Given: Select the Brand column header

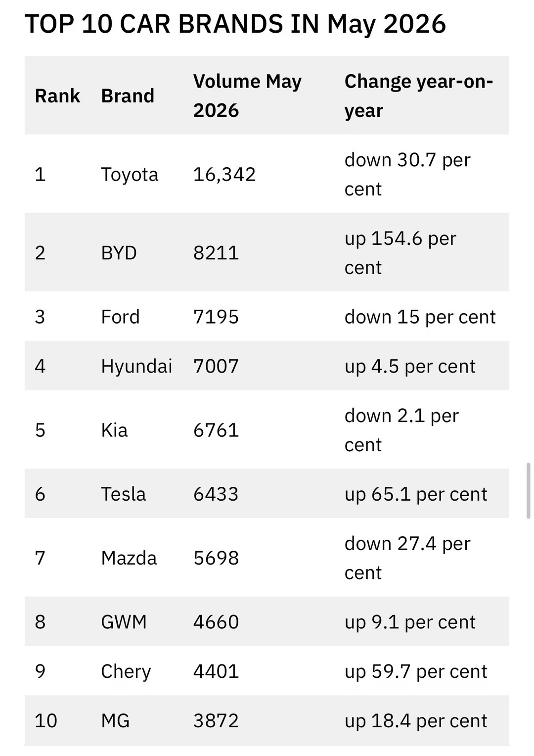Looking at the screenshot, I should 128,95.
